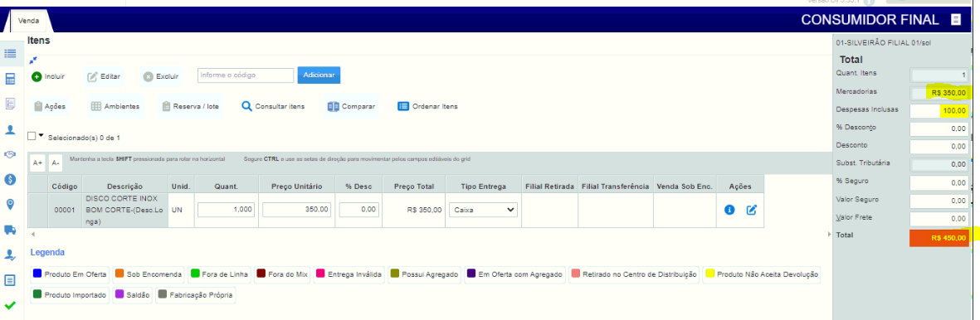980x320 pixels.
Task: Open the Ações clipboard button
Action: click(x=50, y=106)
